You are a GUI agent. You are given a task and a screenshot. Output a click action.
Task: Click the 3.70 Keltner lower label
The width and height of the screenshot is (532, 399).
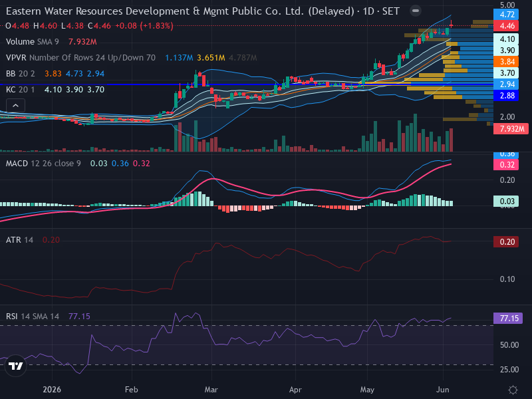click(506, 73)
